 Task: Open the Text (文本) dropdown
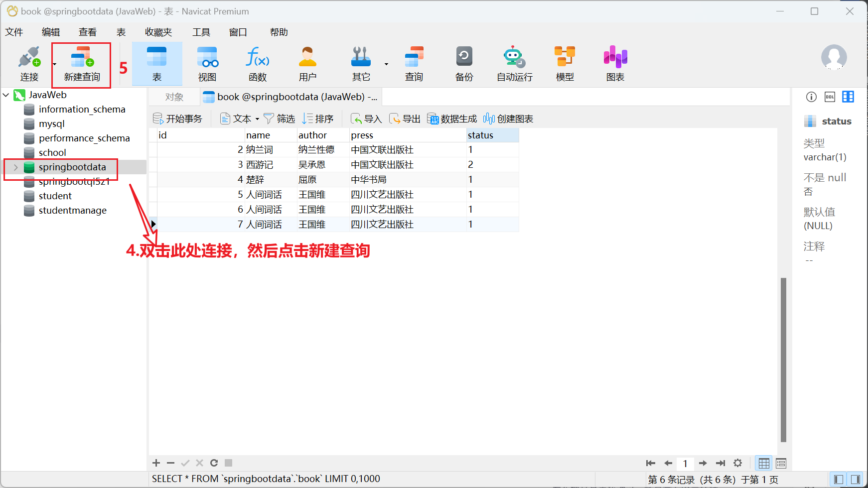257,119
